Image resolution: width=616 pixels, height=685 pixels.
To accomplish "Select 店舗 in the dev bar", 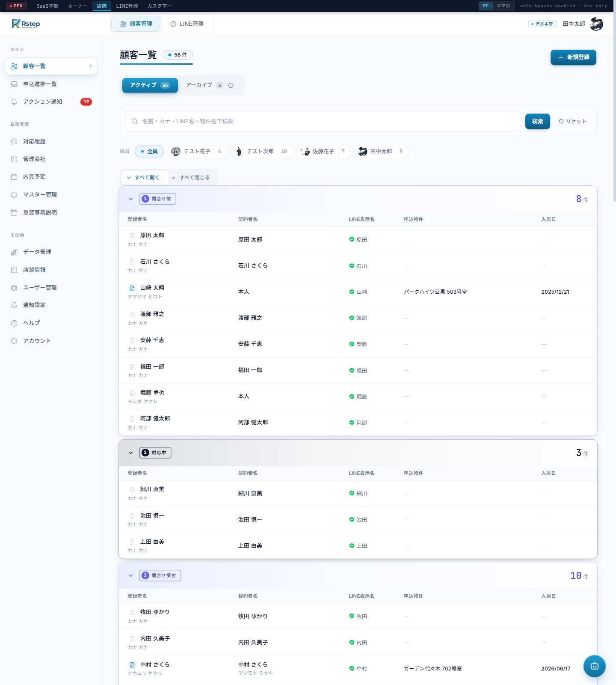I will [102, 6].
